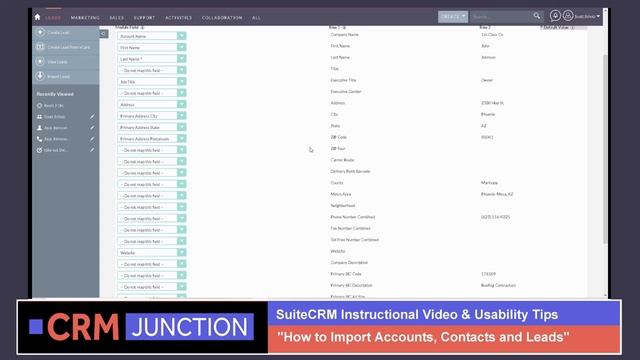Edit the phone call record via its pencil icon

92,139
